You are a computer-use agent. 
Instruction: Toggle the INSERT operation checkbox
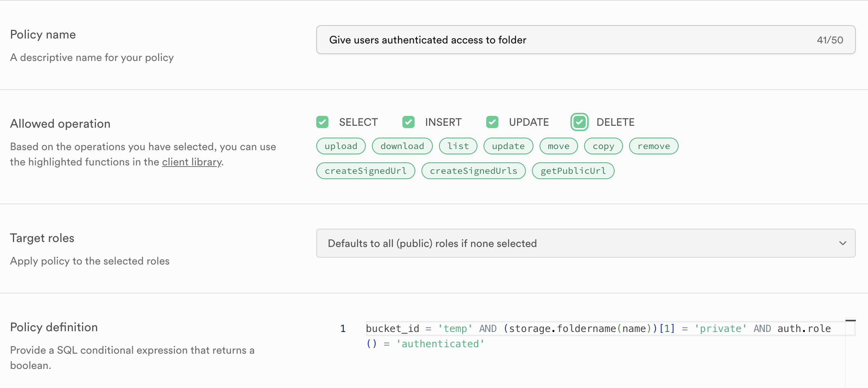tap(408, 122)
